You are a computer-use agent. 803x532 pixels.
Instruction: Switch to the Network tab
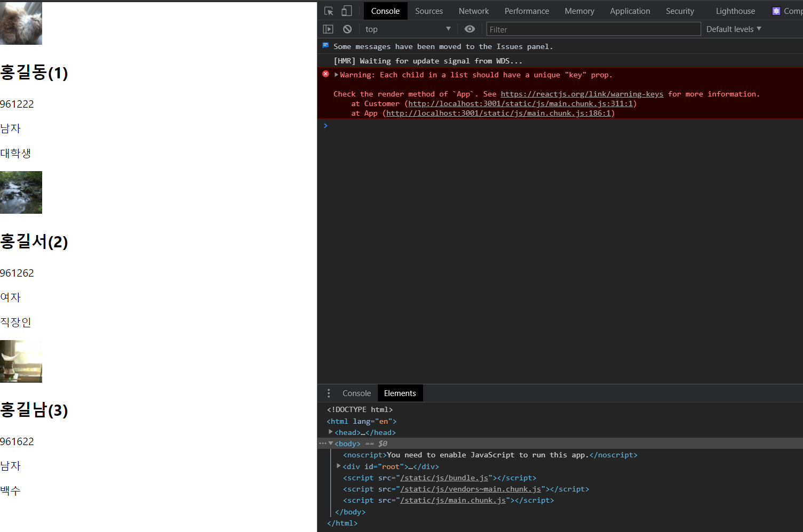pyautogui.click(x=474, y=11)
